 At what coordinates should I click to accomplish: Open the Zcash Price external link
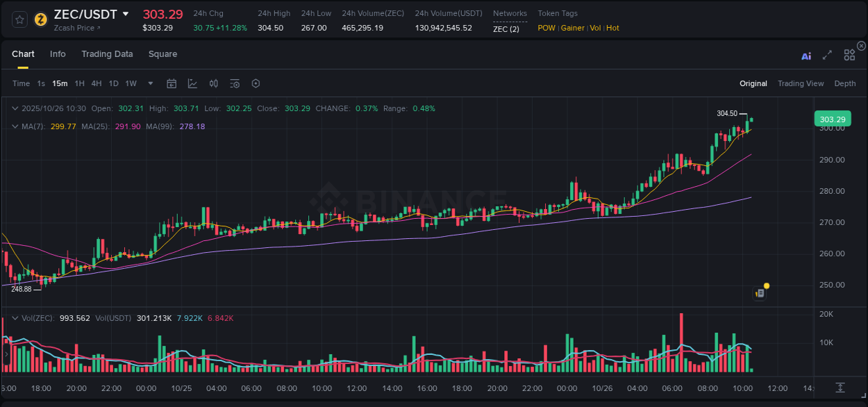click(76, 28)
